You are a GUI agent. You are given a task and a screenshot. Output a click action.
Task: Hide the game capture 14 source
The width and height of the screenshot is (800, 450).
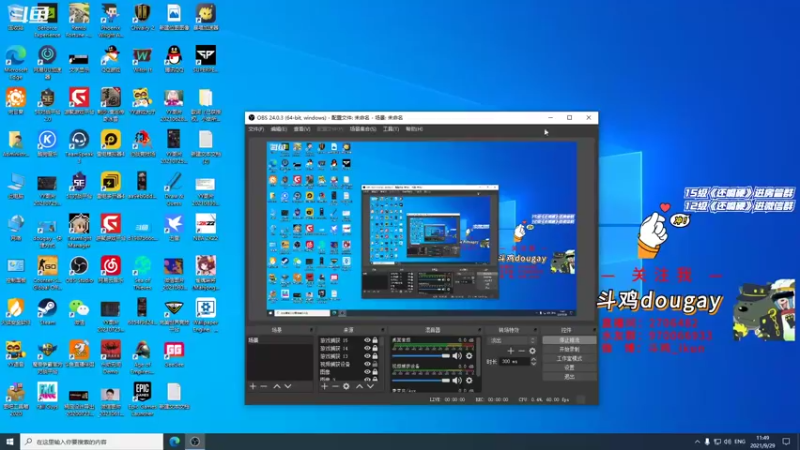click(367, 348)
